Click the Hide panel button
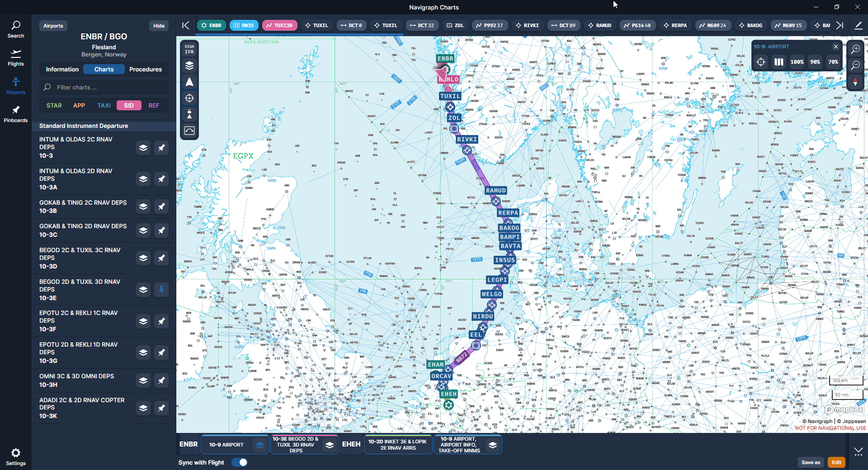This screenshot has width=868, height=470. [x=159, y=26]
